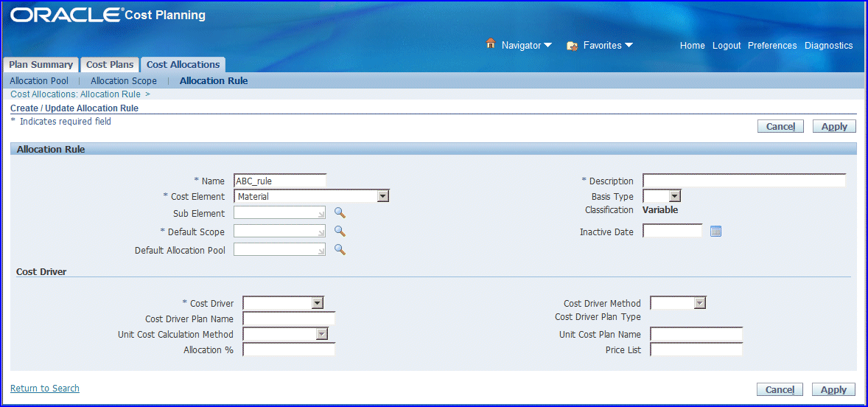Select the Cost Allocations tab

pos(183,65)
